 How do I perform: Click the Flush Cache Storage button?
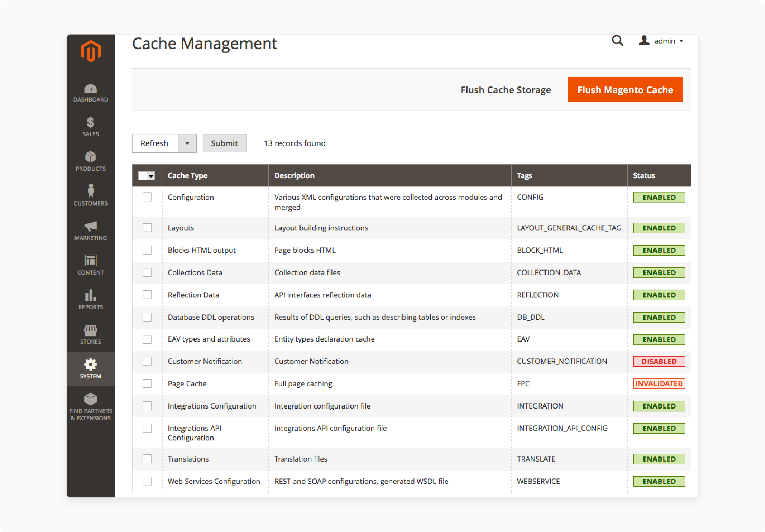pos(505,90)
